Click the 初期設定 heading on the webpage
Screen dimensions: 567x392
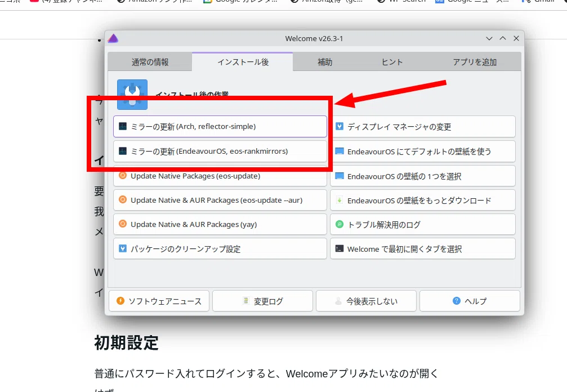pos(126,342)
